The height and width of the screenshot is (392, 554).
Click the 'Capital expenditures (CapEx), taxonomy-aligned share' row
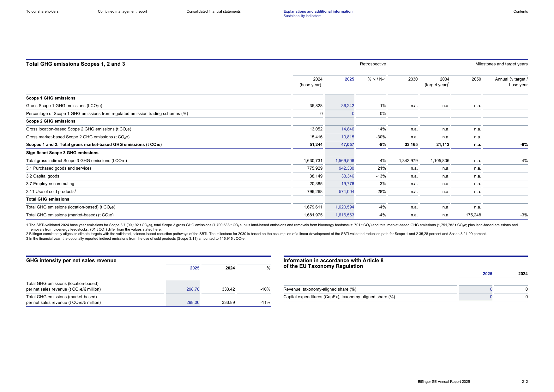[x=406, y=297]
